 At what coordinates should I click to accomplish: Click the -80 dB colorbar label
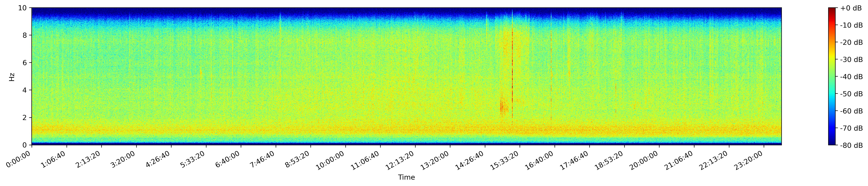pos(852,145)
